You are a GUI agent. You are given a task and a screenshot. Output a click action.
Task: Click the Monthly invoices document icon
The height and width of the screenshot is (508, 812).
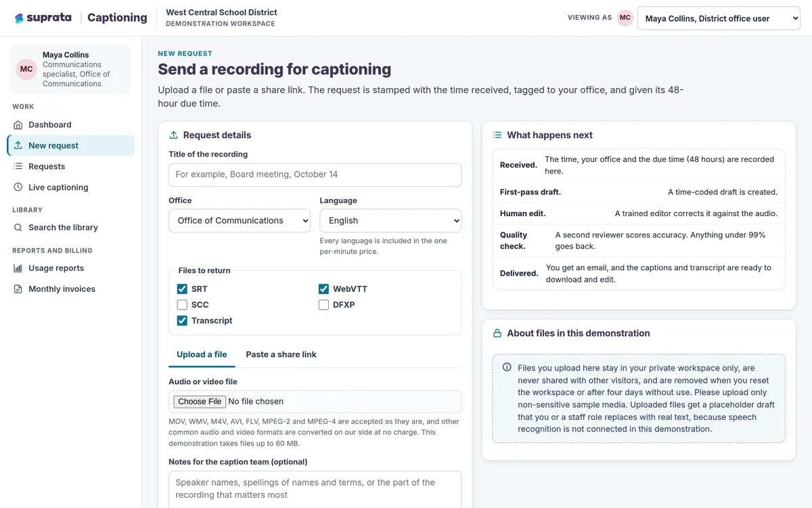point(18,289)
